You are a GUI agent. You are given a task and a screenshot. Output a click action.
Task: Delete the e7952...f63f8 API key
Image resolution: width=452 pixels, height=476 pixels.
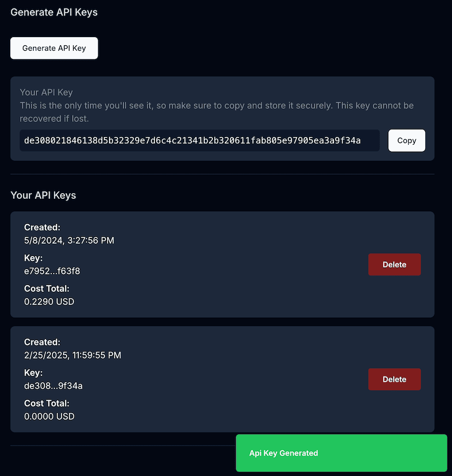(x=394, y=265)
